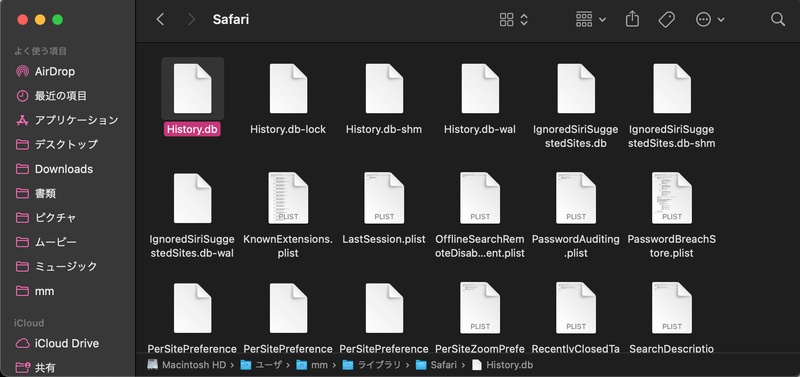Click mm in the path bar

point(312,365)
